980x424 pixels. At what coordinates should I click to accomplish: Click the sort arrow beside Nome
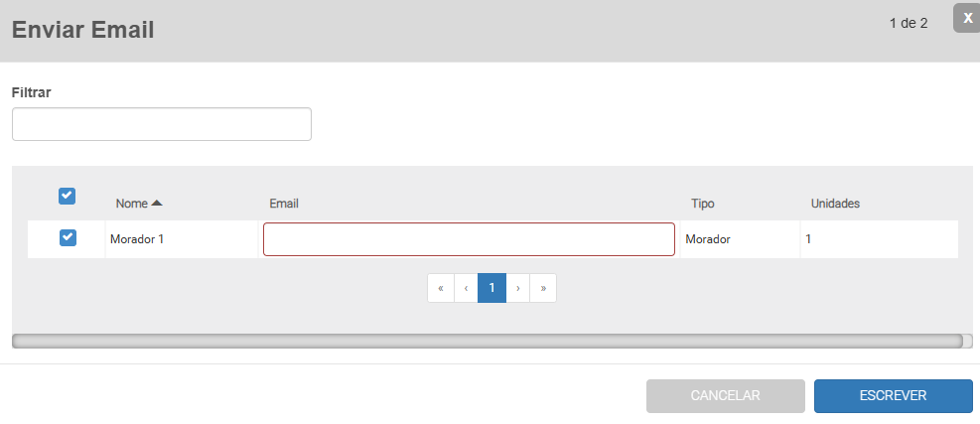coord(157,204)
